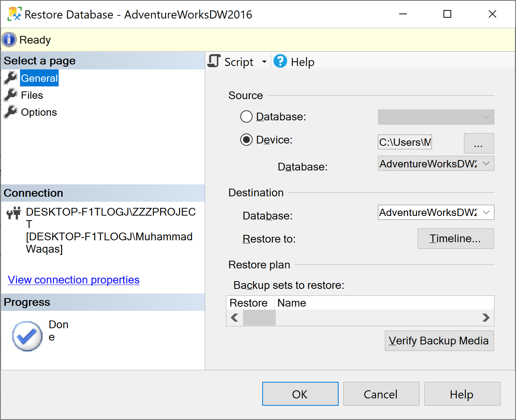Click the blue question mark Help icon
516x420 pixels.
pyautogui.click(x=280, y=61)
